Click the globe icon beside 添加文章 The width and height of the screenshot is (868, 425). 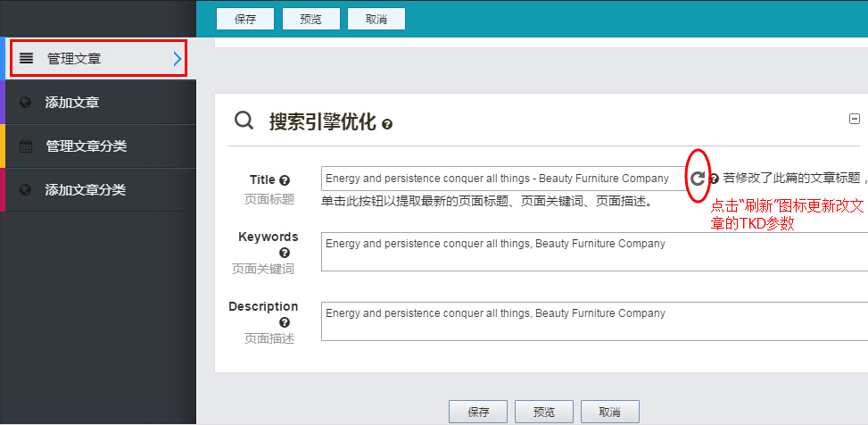pyautogui.click(x=25, y=103)
